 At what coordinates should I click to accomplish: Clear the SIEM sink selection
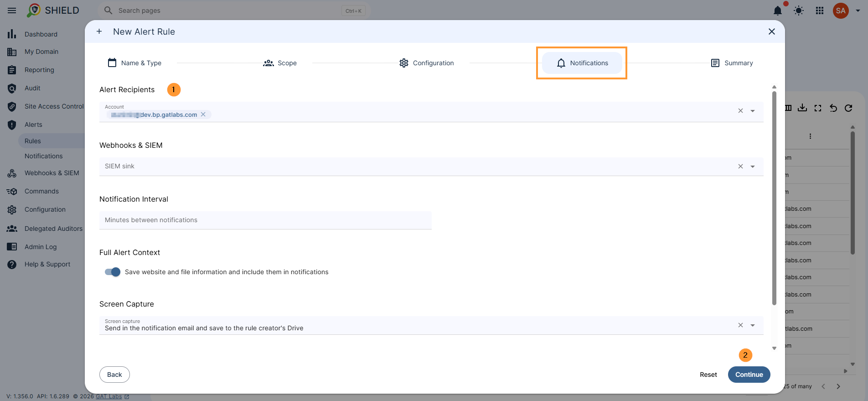click(740, 167)
